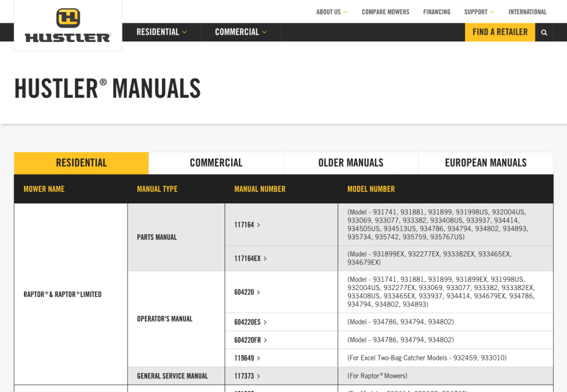The width and height of the screenshot is (567, 392).
Task: Click the Mower Name column header
Action: pyautogui.click(x=44, y=189)
